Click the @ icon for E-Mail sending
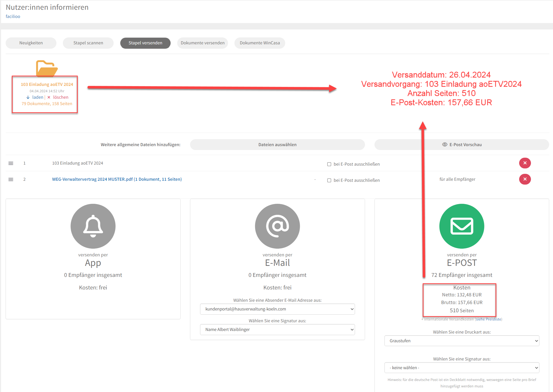Image resolution: width=553 pixels, height=392 pixels. click(x=277, y=226)
